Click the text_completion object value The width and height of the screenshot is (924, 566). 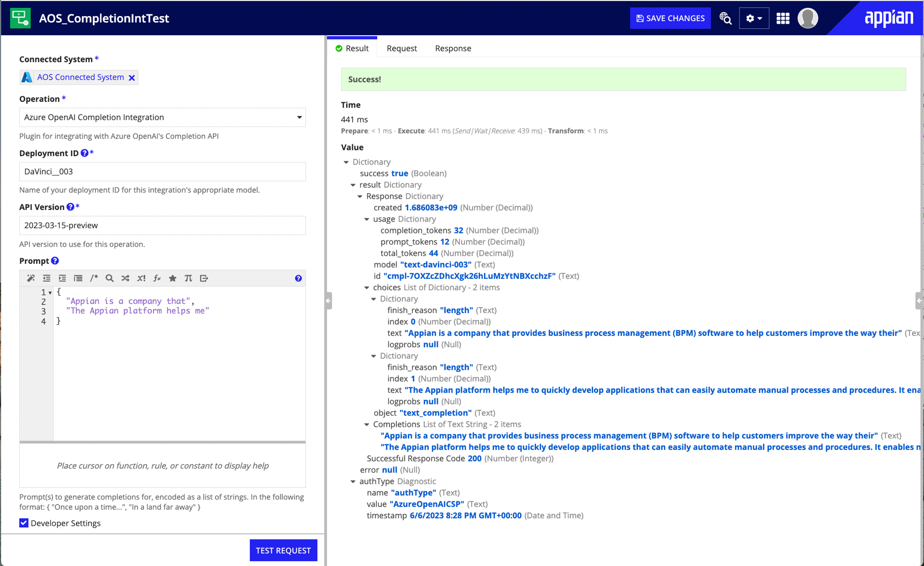pos(435,413)
